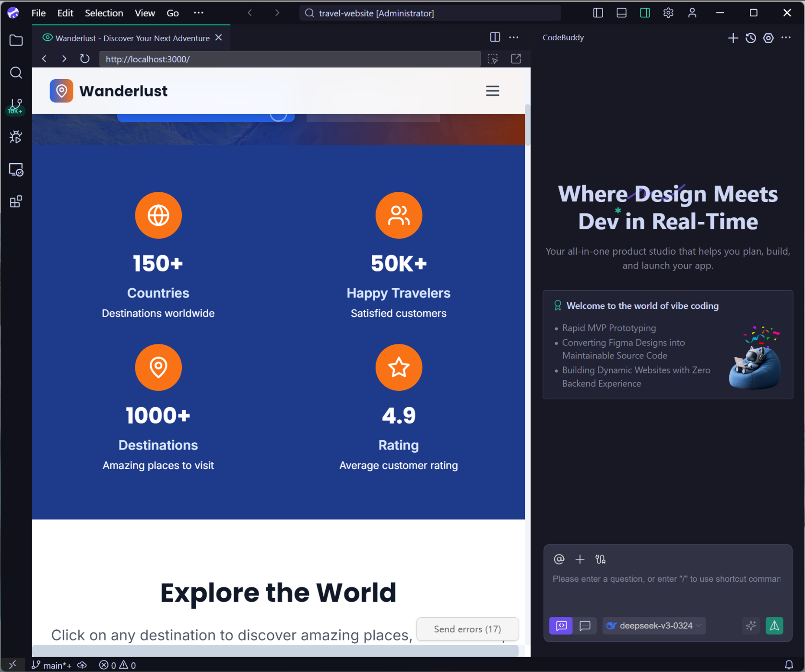Open preview in external browser
Viewport: 805px width, 672px height.
tap(516, 59)
